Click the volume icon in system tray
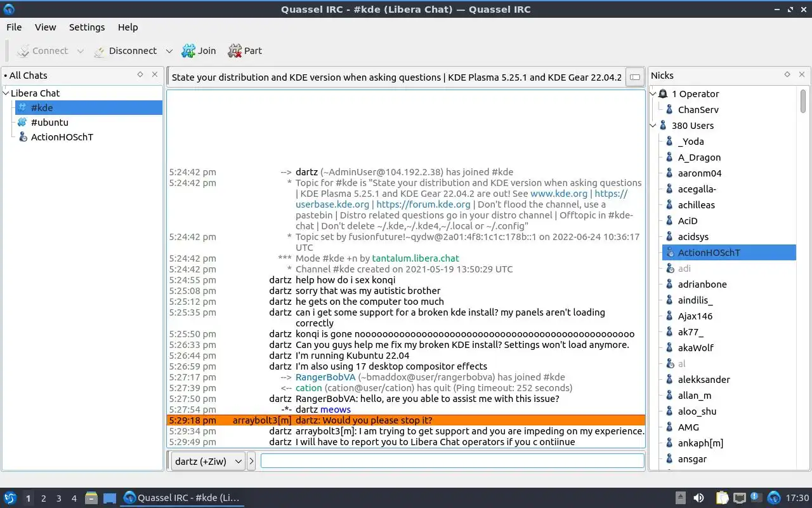This screenshot has height=508, width=812. tap(698, 498)
